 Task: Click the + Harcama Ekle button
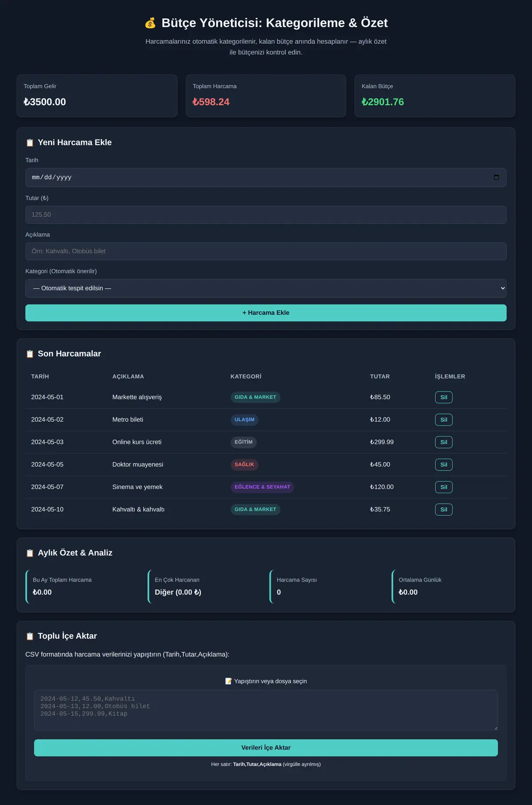click(x=266, y=313)
